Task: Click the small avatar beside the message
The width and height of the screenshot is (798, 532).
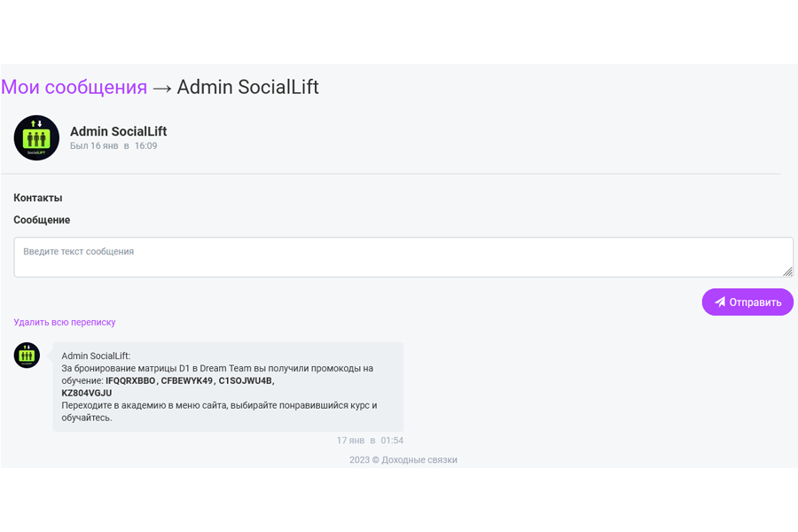Action: 27,355
